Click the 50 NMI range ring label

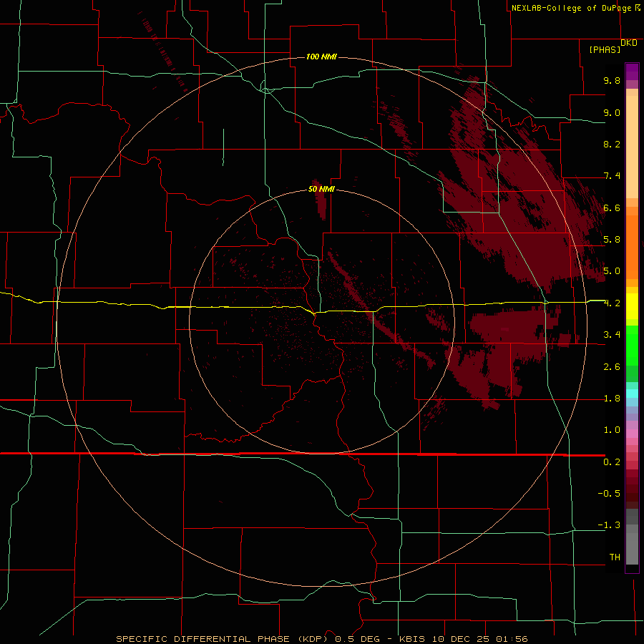(x=321, y=189)
